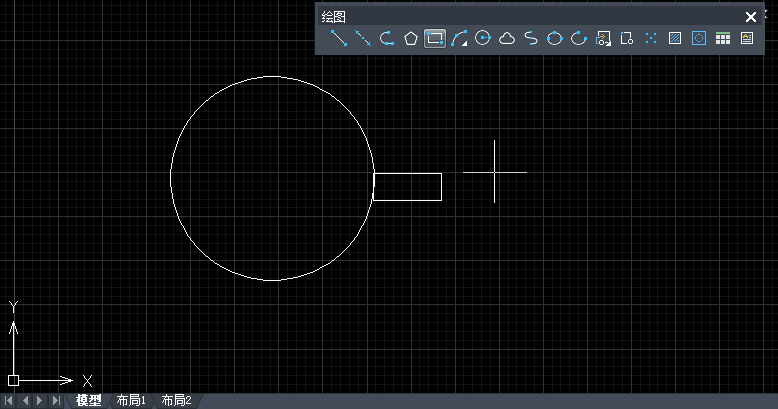Pick the Polyline tool
778x409 pixels.
click(x=387, y=39)
